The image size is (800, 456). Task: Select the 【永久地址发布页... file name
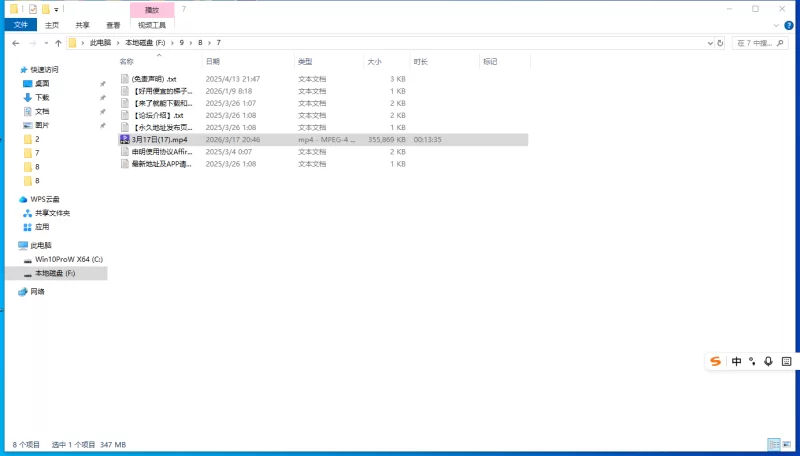[x=162, y=128]
